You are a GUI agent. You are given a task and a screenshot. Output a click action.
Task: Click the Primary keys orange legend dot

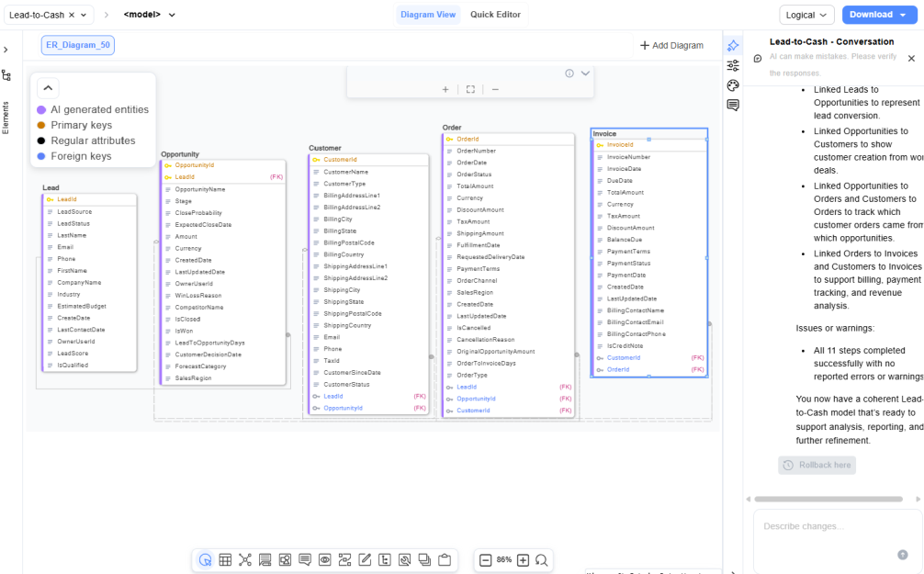[x=41, y=125]
